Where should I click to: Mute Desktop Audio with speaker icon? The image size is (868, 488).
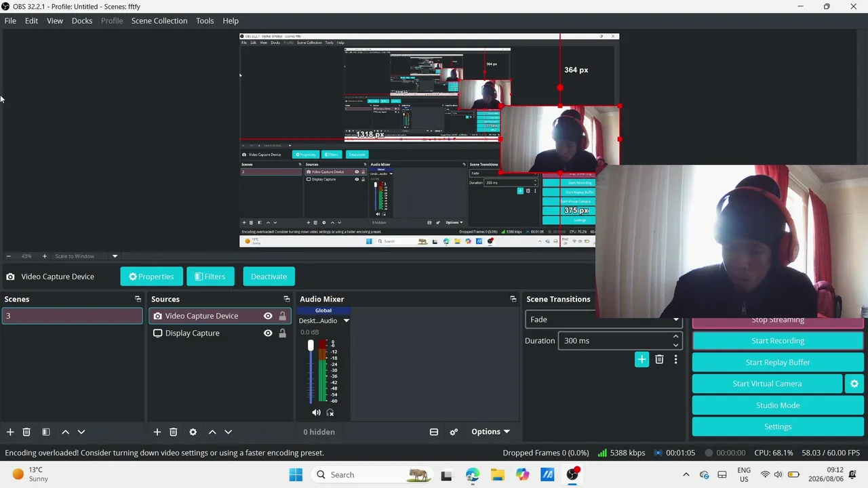pyautogui.click(x=316, y=412)
